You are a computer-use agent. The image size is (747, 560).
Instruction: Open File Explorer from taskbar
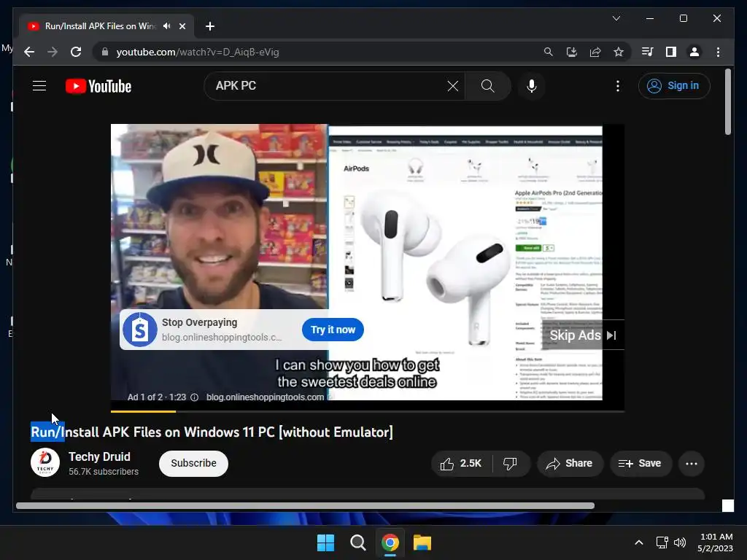(x=422, y=542)
